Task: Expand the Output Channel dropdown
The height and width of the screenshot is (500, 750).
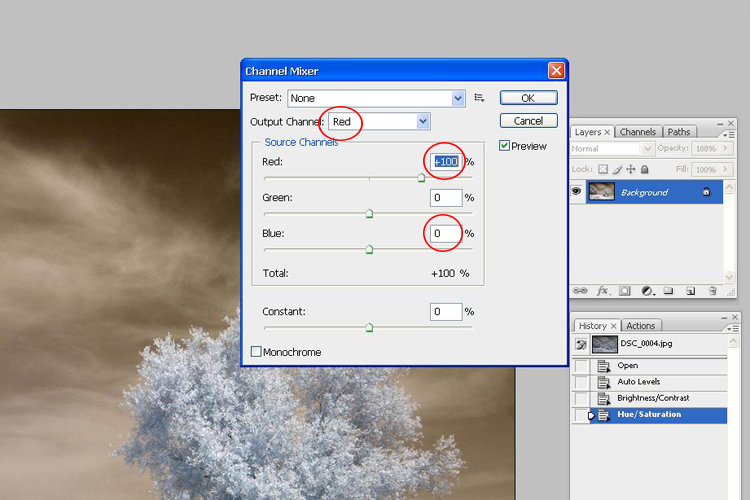Action: [423, 121]
